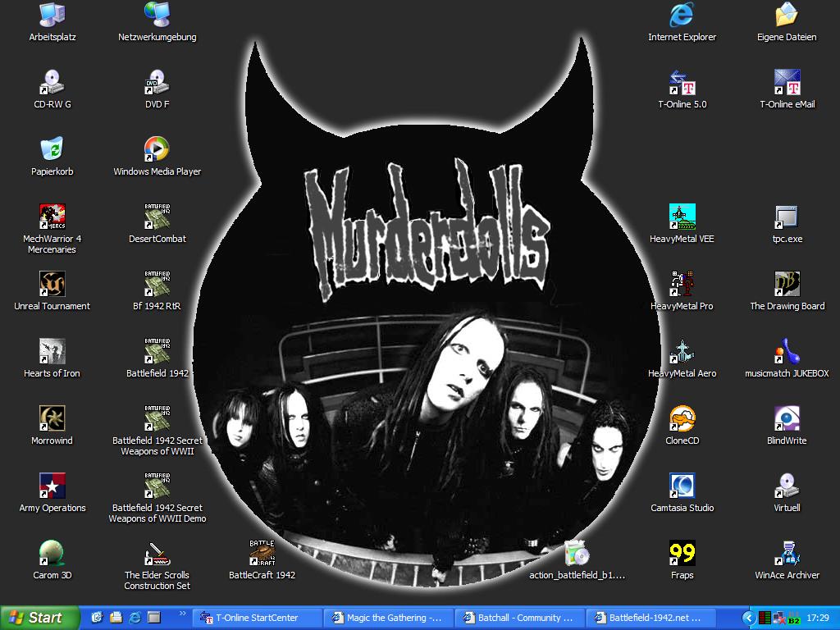Switch to T-Online StartCenter taskbar window
Image resolution: width=840 pixels, height=630 pixels.
(x=258, y=618)
